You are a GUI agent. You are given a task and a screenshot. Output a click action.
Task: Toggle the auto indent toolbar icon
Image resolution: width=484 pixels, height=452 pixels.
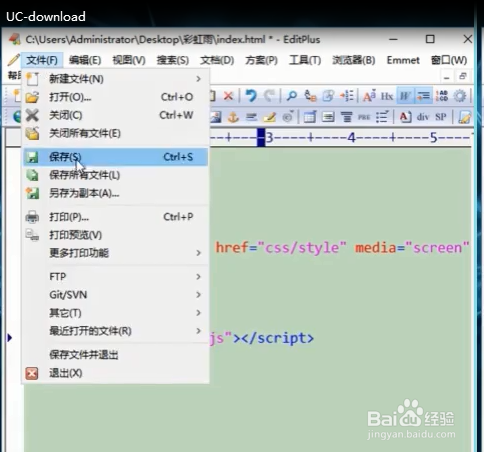(423, 96)
